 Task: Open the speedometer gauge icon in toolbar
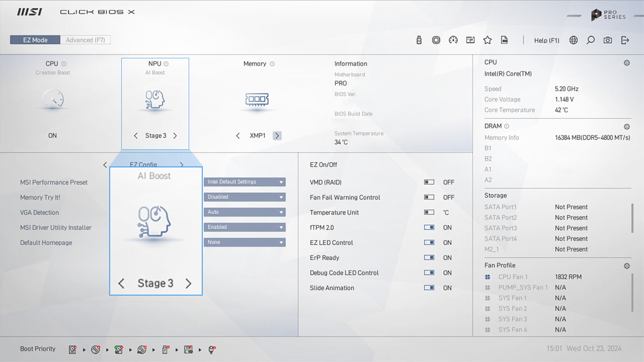click(x=453, y=40)
